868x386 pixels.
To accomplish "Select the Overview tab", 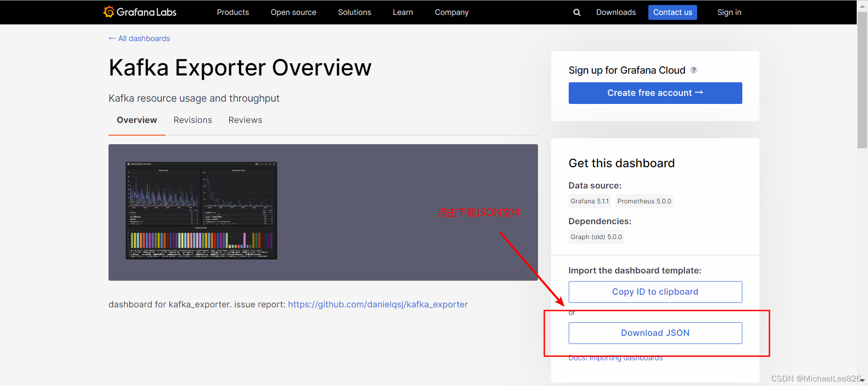I will (137, 120).
